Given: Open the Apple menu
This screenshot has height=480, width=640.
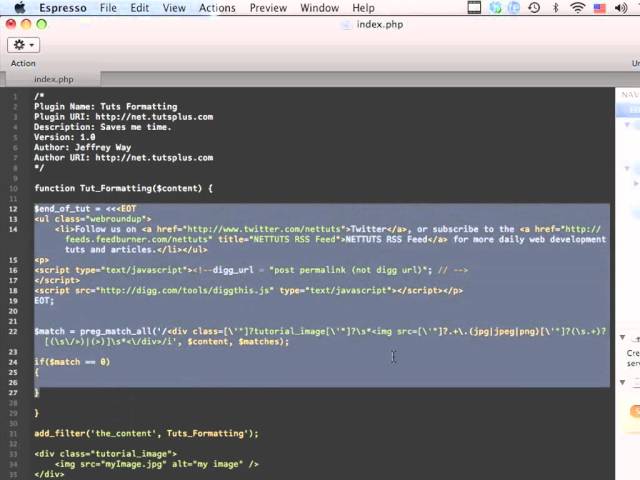Looking at the screenshot, I should pyautogui.click(x=19, y=7).
